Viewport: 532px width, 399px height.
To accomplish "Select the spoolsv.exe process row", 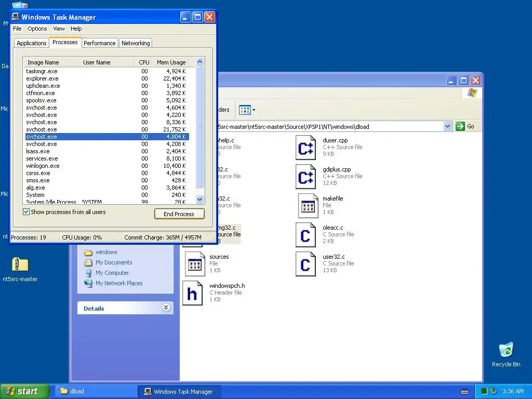I will [x=107, y=100].
